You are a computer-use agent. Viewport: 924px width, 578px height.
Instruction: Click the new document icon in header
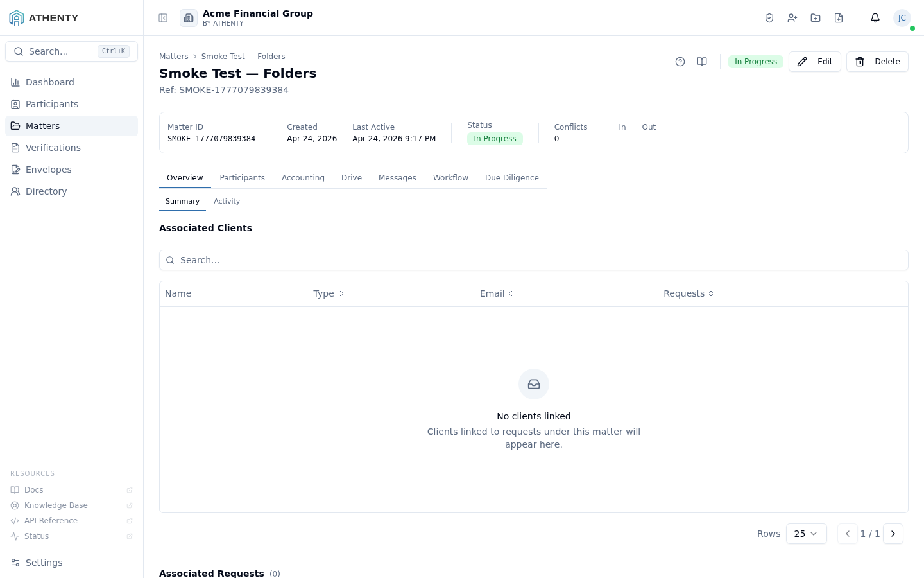pyautogui.click(x=839, y=18)
